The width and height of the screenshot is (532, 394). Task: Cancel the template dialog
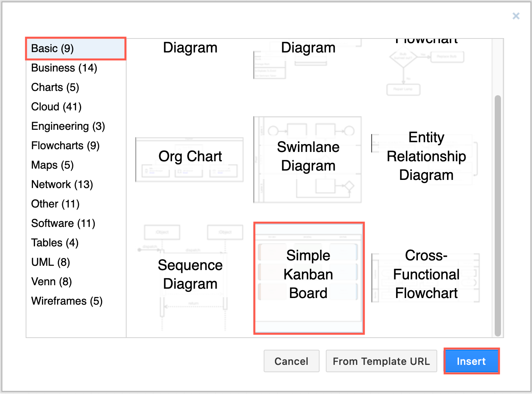(291, 361)
